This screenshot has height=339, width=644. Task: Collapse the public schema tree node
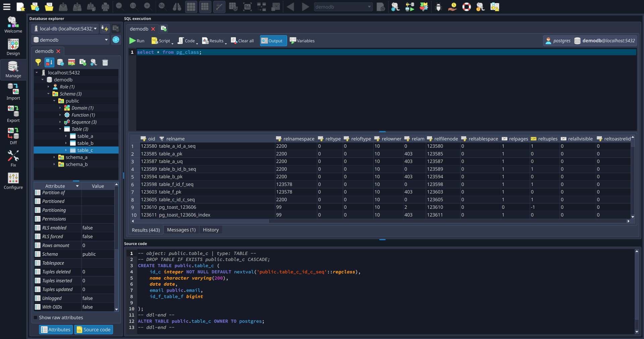[x=54, y=101]
